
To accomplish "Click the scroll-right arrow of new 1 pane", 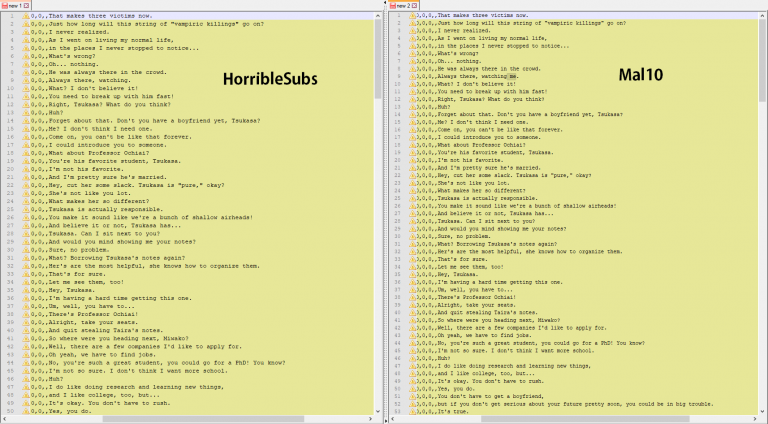I will pyautogui.click(x=370, y=419).
